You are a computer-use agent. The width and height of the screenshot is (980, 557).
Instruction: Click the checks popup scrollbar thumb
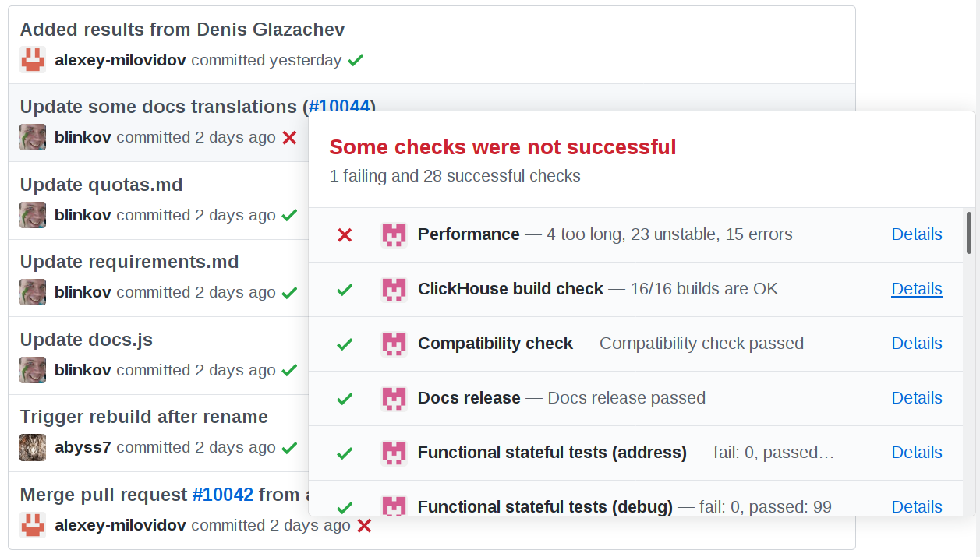[x=969, y=232]
